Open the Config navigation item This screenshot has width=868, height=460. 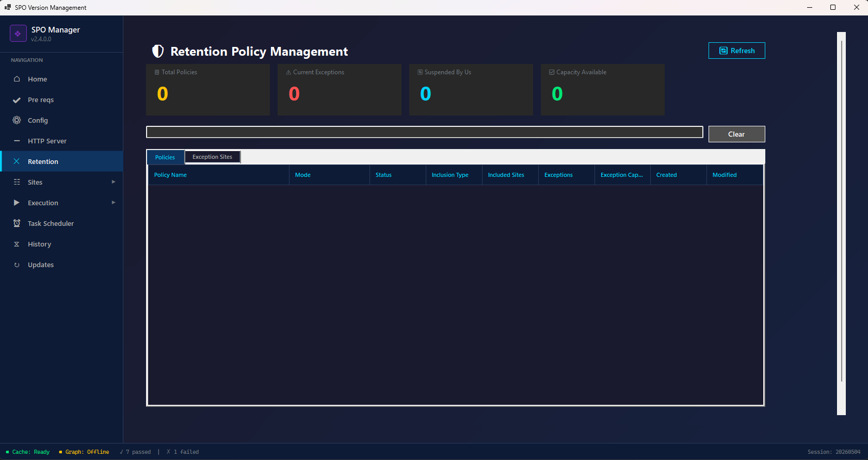pos(62,120)
